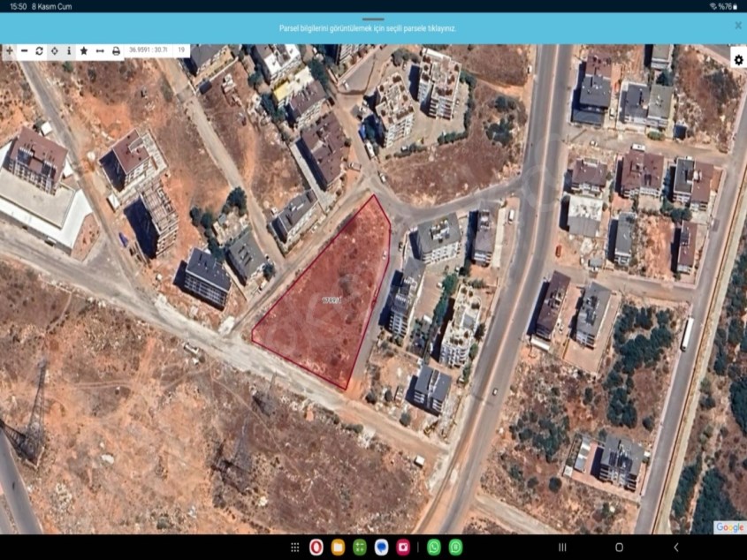Close the blue parcel info banner
The width and height of the screenshot is (747, 560).
(738, 26)
